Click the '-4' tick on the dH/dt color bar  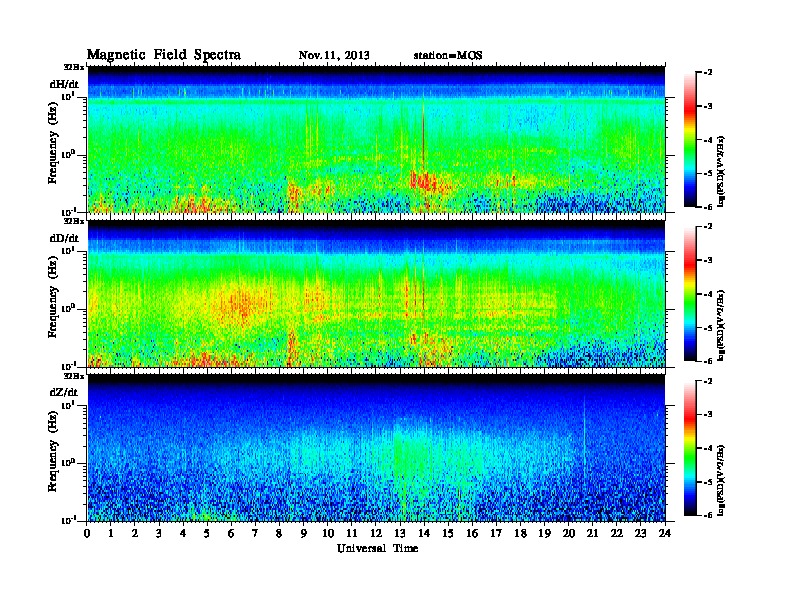point(708,140)
